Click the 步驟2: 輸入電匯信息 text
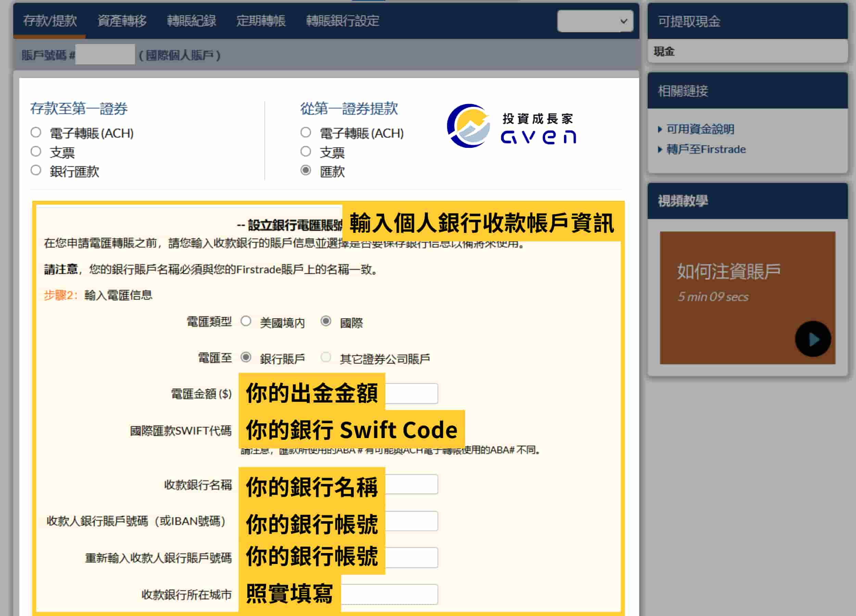856x616 pixels. (x=98, y=295)
